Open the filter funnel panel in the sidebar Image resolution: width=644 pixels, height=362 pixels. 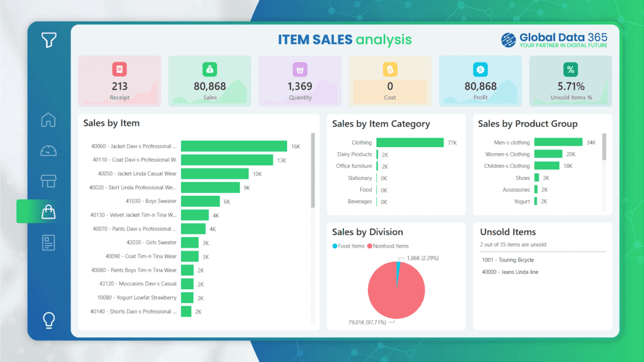pyautogui.click(x=48, y=39)
